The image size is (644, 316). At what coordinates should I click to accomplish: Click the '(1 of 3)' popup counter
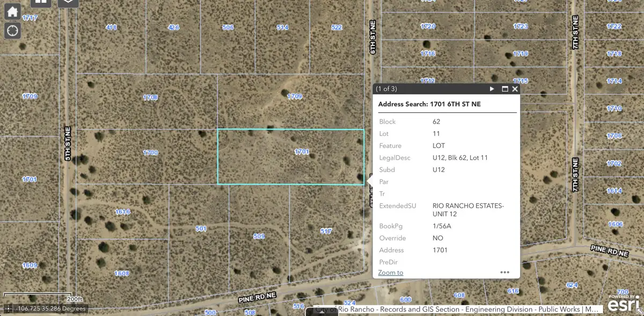[386, 89]
